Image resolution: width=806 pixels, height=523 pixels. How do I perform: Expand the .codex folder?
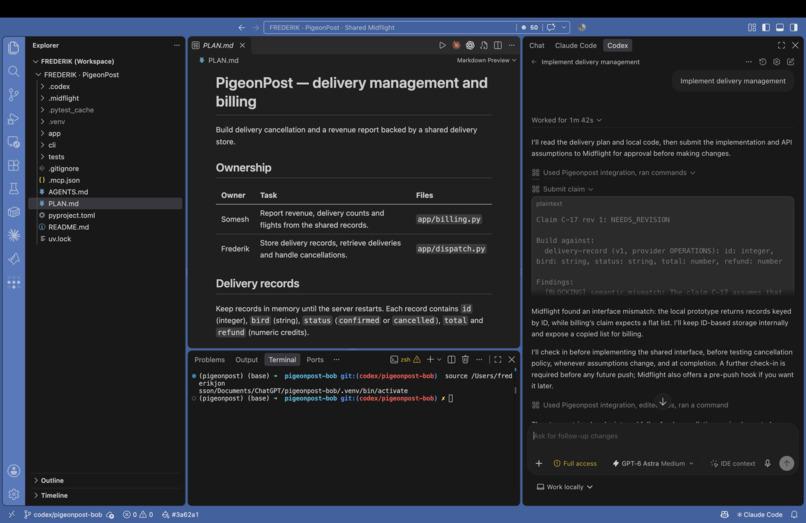click(59, 86)
